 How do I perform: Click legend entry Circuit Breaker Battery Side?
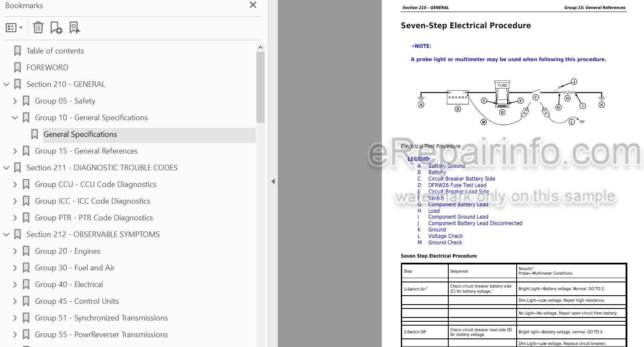click(462, 179)
